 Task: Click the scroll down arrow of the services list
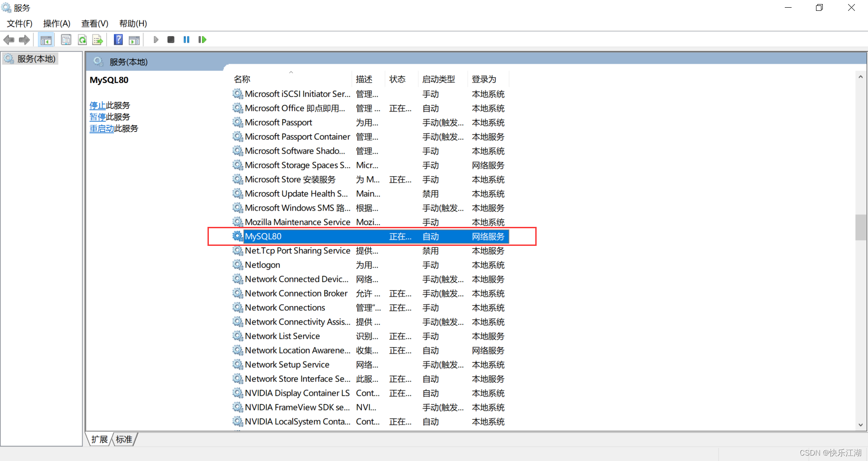coord(860,425)
